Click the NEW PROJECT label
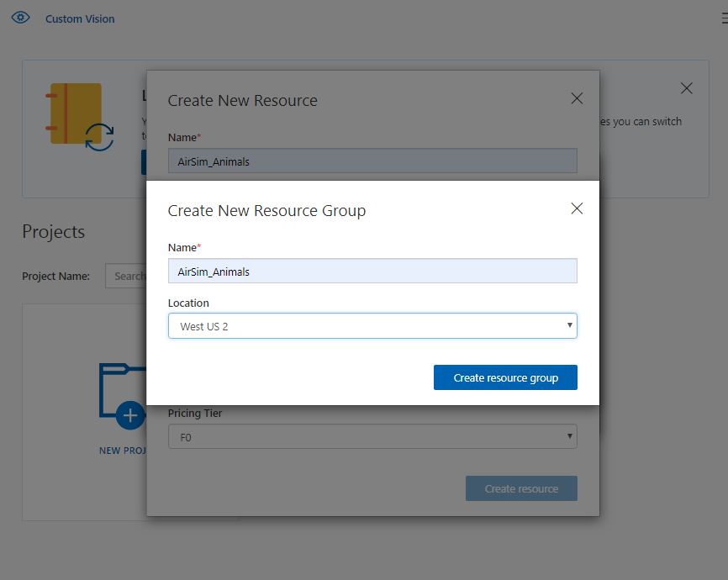Viewport: 728px width, 580px height. [x=123, y=451]
